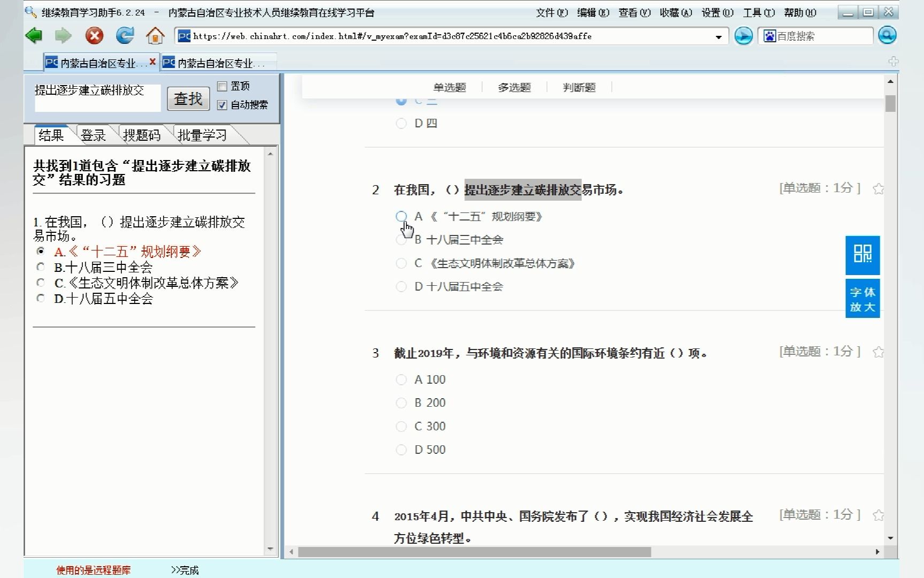Click scroll-right arrow of horizontal scrollbar
Image resolution: width=924 pixels, height=578 pixels.
click(877, 552)
